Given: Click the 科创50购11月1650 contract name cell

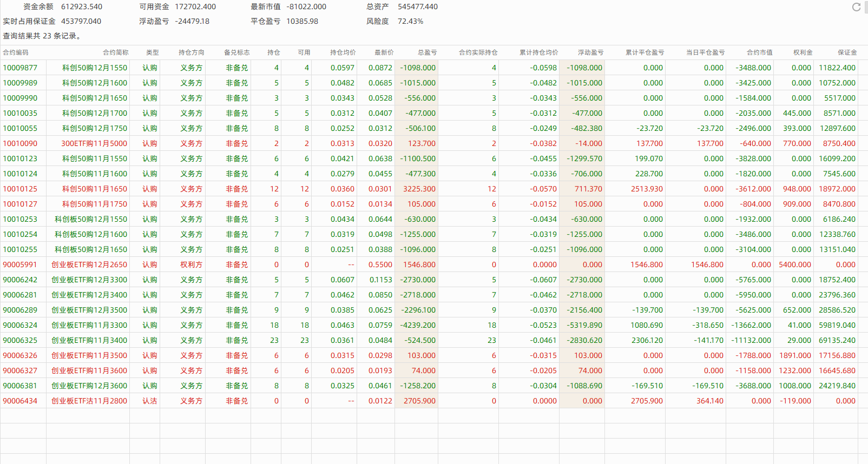Looking at the screenshot, I should click(95, 189).
